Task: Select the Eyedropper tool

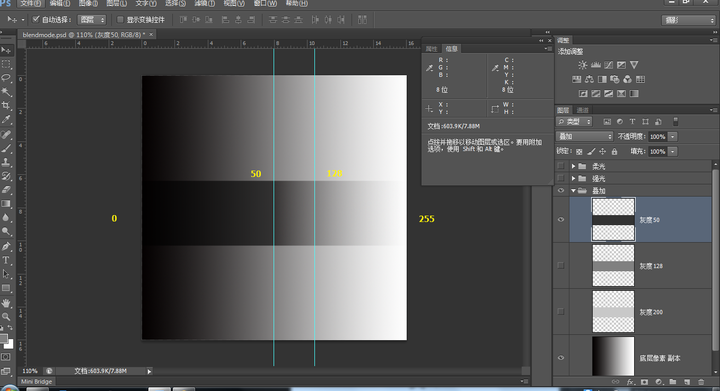Action: [6, 120]
